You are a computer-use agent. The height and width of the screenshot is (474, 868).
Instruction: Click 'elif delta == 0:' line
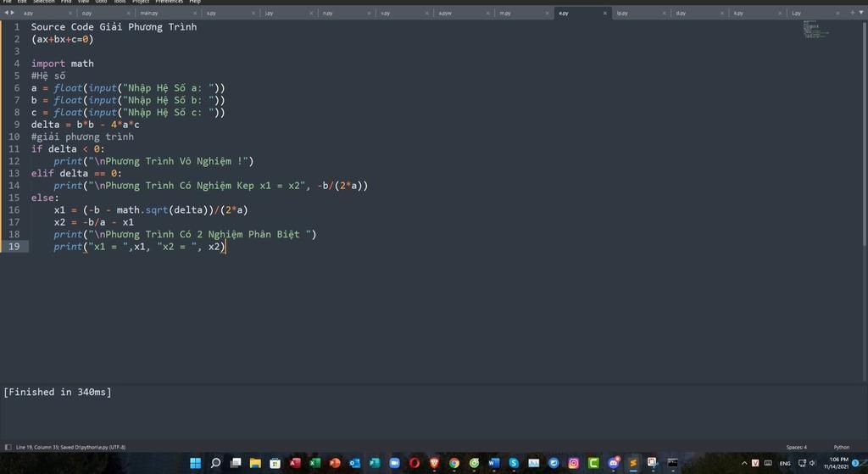pyautogui.click(x=76, y=173)
